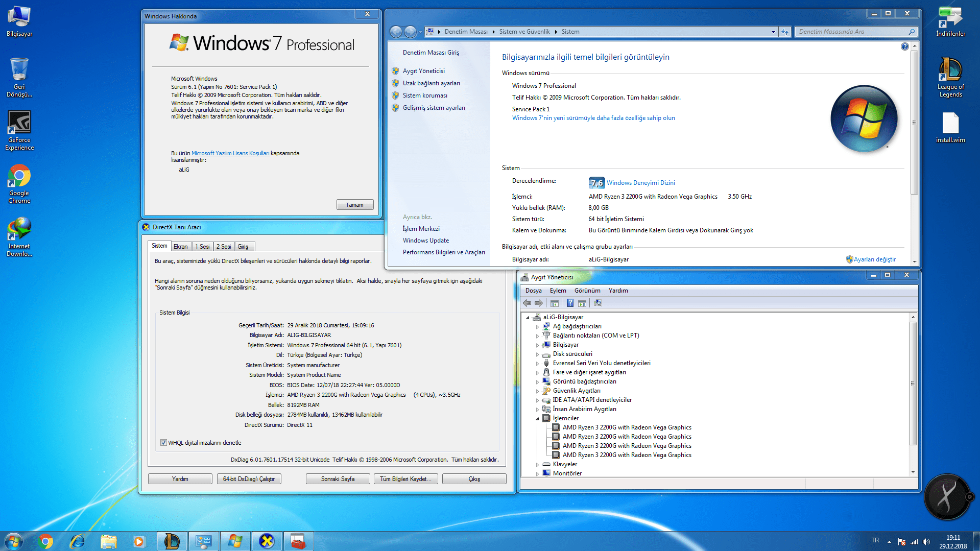980x551 pixels.
Task: Click Ayarları değiştir link
Action: click(x=874, y=259)
